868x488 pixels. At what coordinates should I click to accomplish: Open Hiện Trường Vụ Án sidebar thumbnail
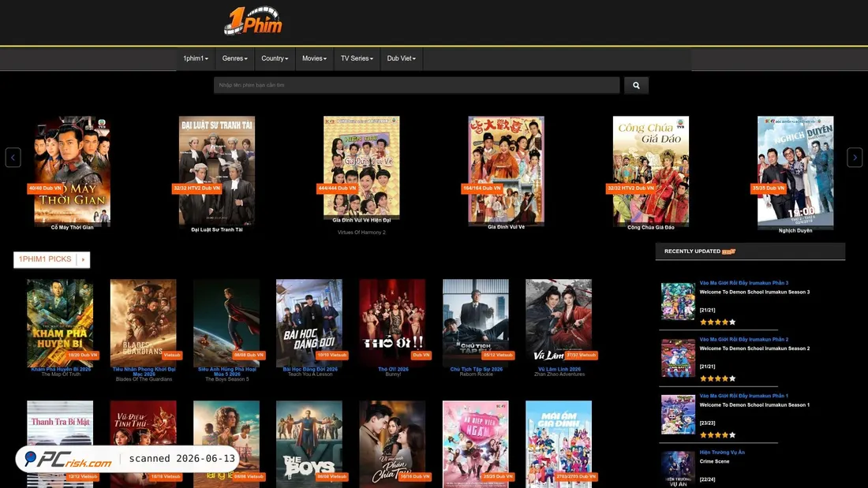(x=678, y=470)
